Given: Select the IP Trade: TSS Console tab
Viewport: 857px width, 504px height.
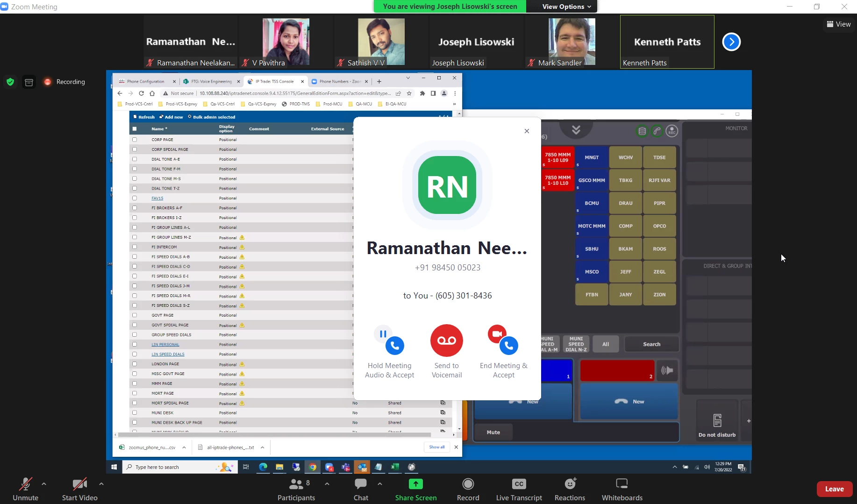Looking at the screenshot, I should pos(275,81).
